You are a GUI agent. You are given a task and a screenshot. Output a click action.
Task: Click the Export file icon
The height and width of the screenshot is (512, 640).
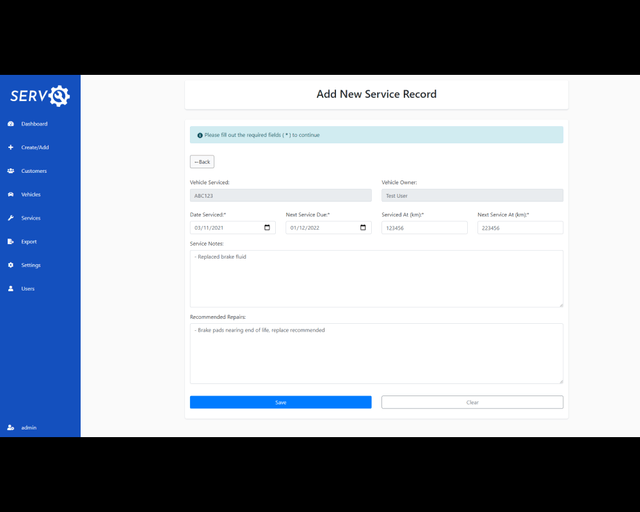pos(11,241)
